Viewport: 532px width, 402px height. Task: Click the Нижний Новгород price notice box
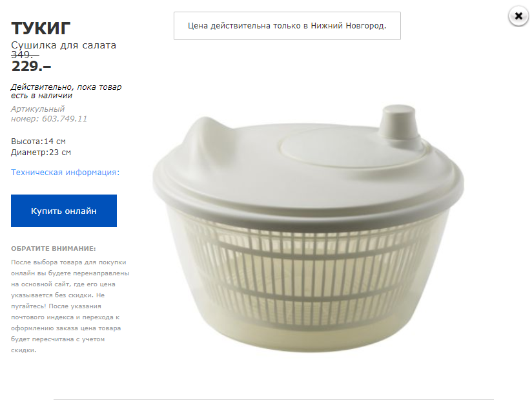click(287, 26)
